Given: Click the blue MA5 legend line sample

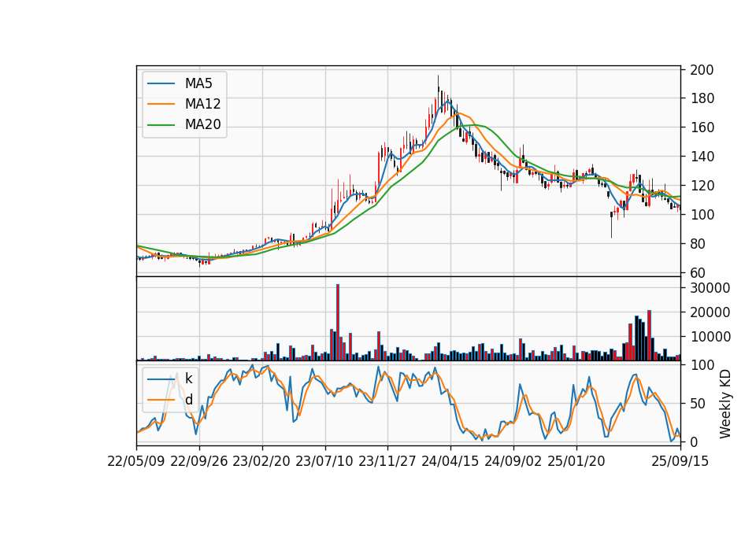Looking at the screenshot, I should tap(161, 83).
